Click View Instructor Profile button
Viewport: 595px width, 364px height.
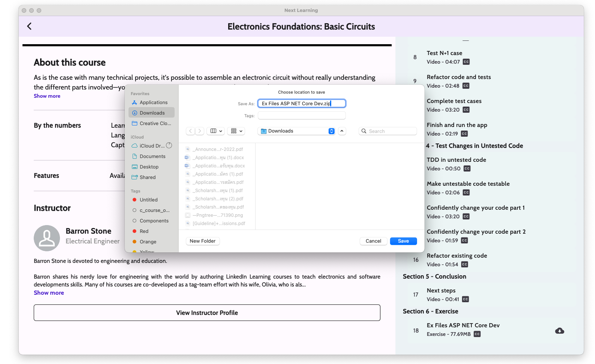click(207, 313)
